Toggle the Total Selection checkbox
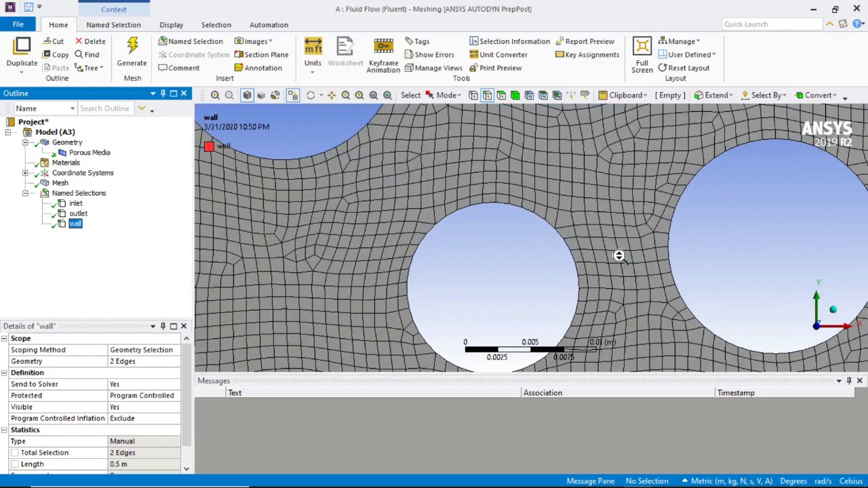 15,453
